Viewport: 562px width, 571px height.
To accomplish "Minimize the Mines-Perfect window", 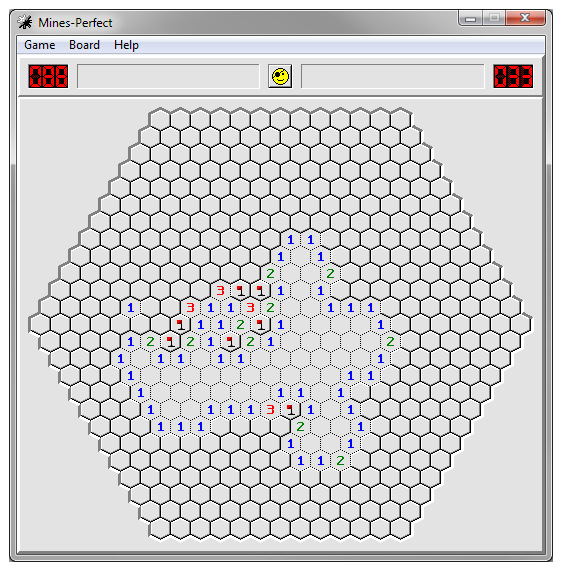I will click(471, 18).
